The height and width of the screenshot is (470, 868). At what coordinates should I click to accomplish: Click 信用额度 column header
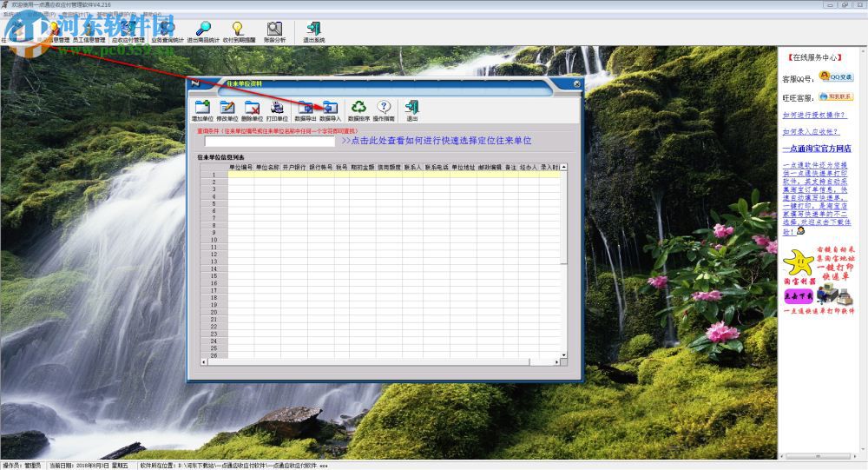coord(389,167)
